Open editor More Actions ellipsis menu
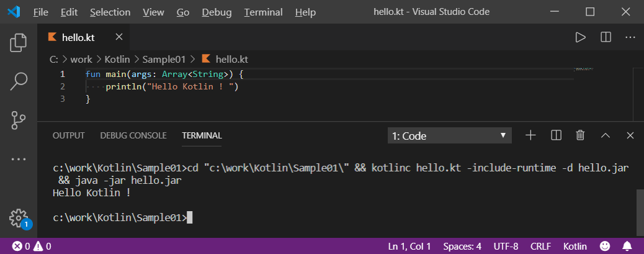This screenshot has height=254, width=644. tap(630, 37)
